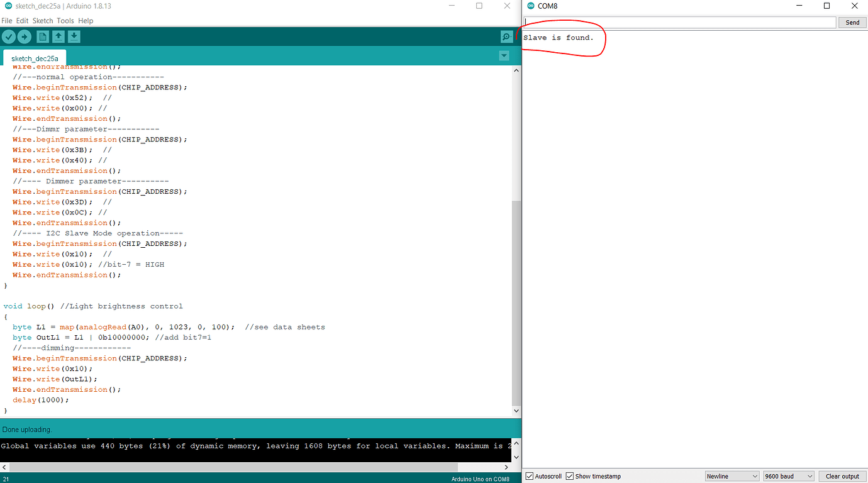Image resolution: width=868 pixels, height=483 pixels.
Task: Open the Tools menu
Action: [x=65, y=20]
